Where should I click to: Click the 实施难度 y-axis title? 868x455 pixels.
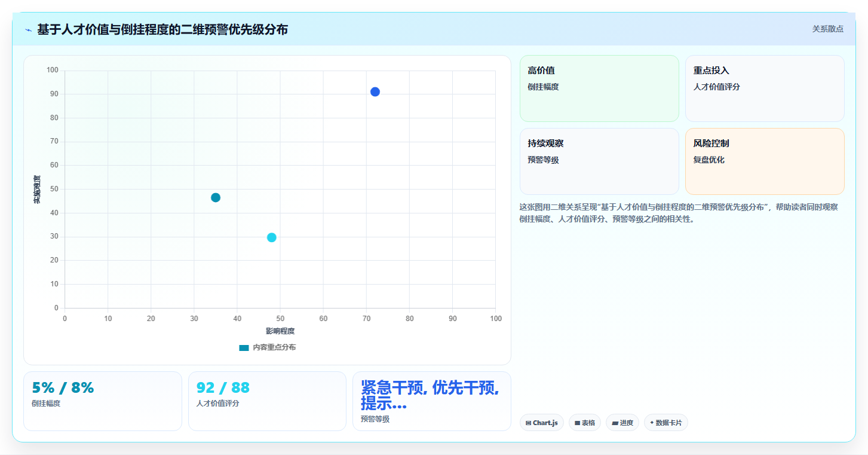click(x=37, y=190)
